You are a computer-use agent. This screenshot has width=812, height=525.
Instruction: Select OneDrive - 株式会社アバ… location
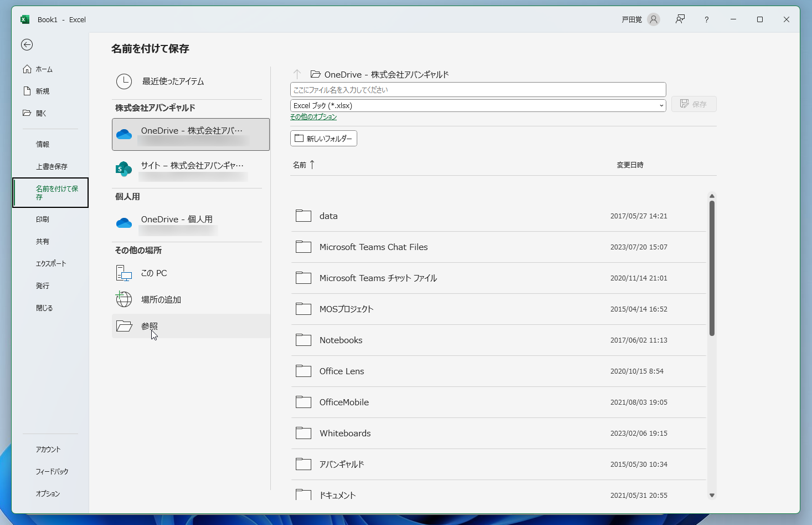click(191, 134)
